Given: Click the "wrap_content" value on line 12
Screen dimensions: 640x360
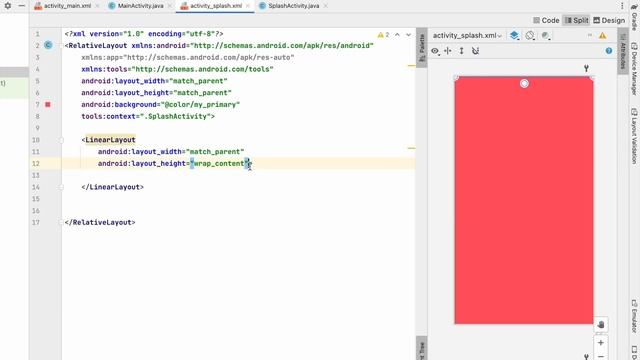Looking at the screenshot, I should click(220, 164).
